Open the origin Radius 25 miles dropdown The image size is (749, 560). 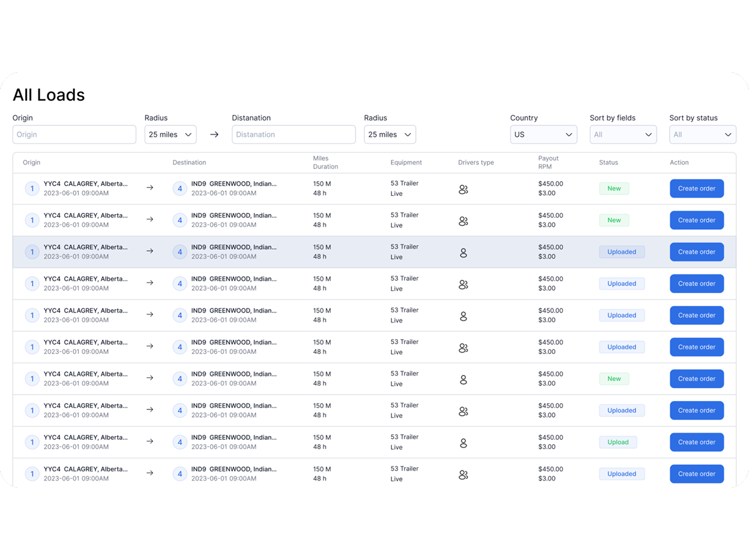(170, 135)
